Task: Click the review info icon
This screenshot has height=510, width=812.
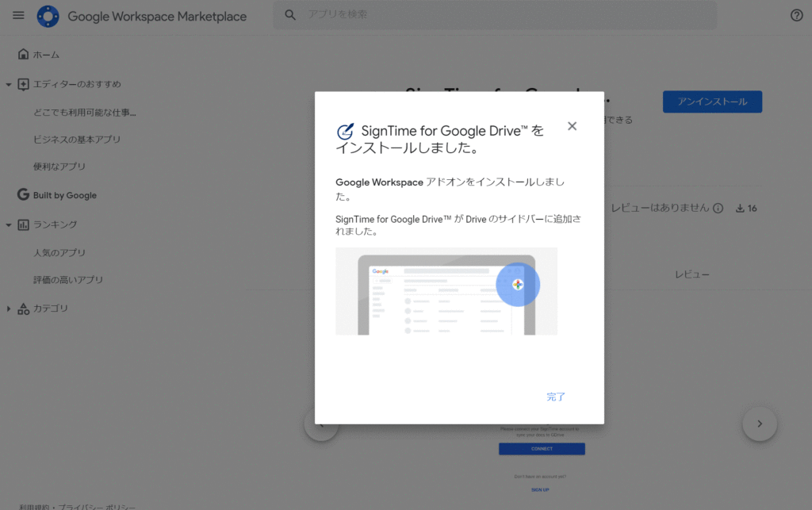Action: point(718,208)
